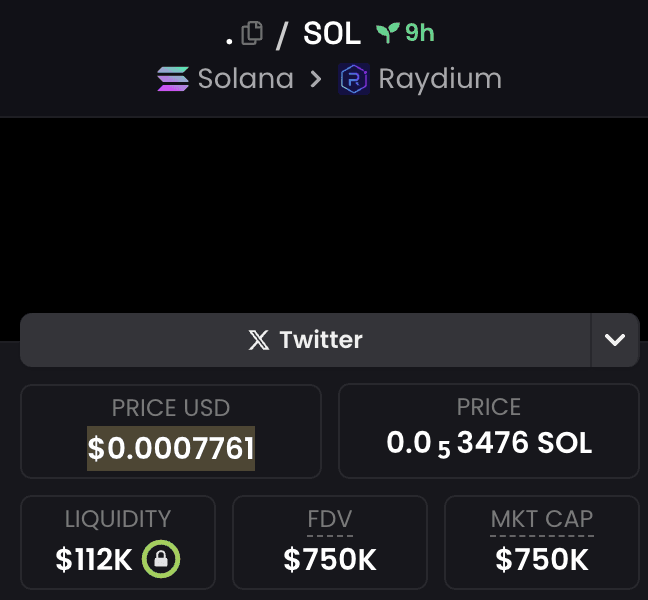Click the X logo on the Twitter button

coord(259,340)
